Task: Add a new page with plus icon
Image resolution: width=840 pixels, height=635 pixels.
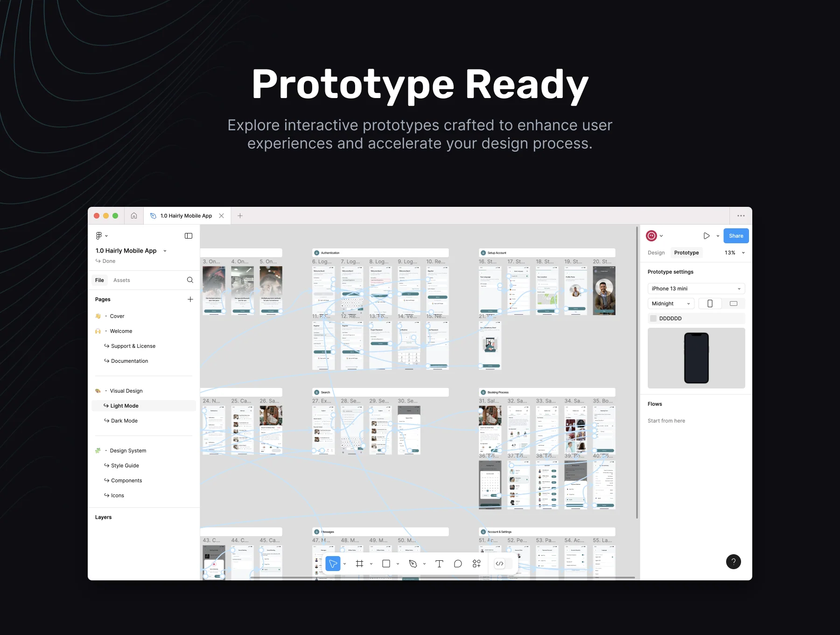Action: [190, 299]
